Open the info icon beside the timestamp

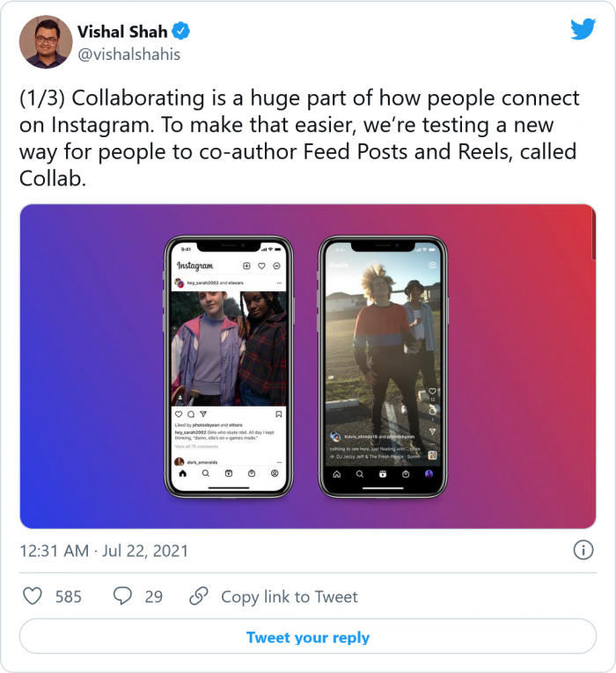tap(583, 551)
